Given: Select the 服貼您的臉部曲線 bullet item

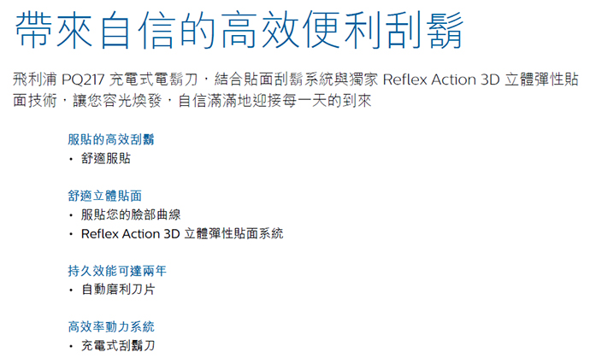Looking at the screenshot, I should [x=131, y=214].
